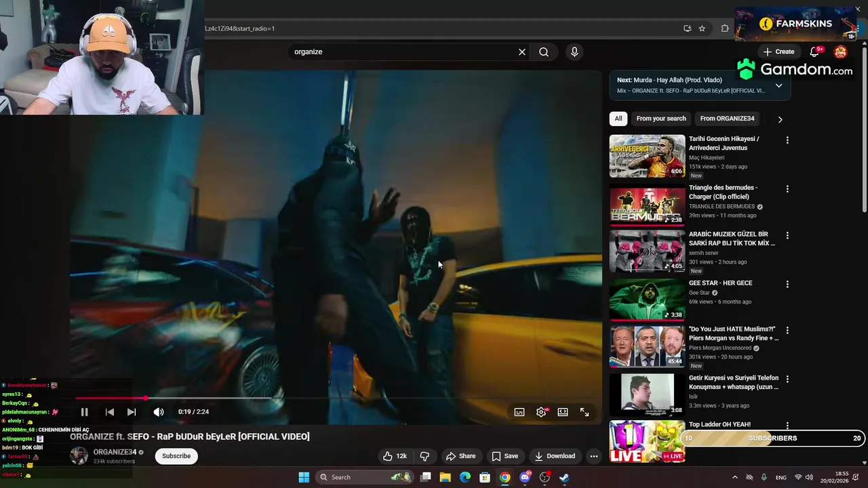Show hidden system tray icons
Viewport: 868px width, 488px height.
734,477
